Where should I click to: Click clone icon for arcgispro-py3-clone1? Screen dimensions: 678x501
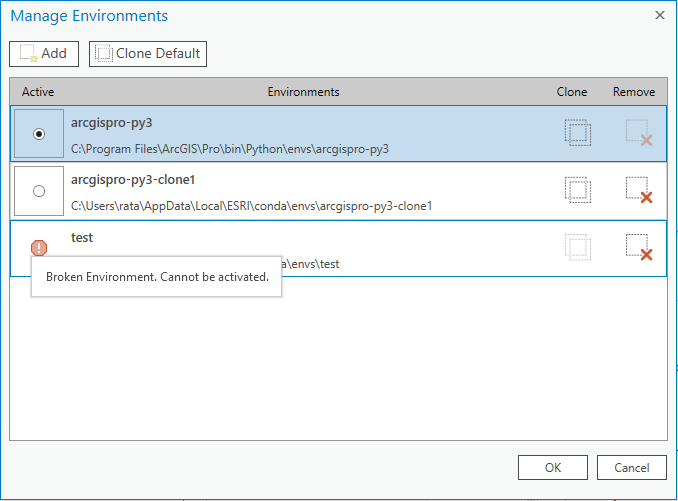pos(577,190)
